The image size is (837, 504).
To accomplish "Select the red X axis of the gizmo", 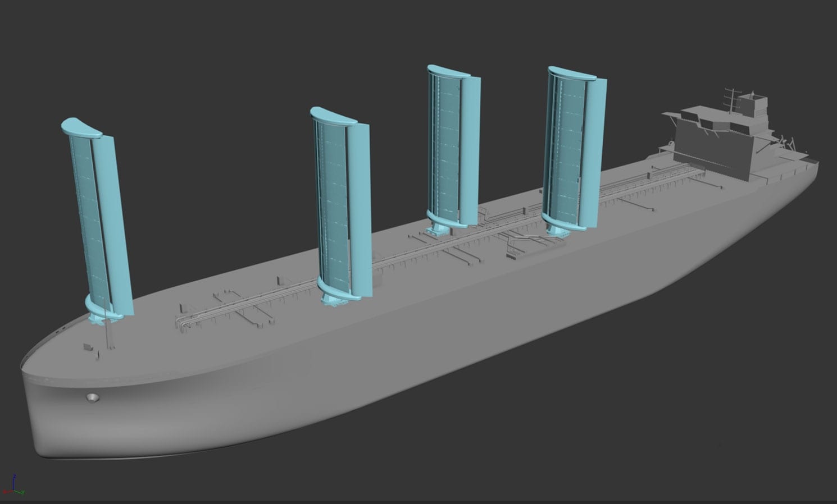I will click(x=7, y=492).
